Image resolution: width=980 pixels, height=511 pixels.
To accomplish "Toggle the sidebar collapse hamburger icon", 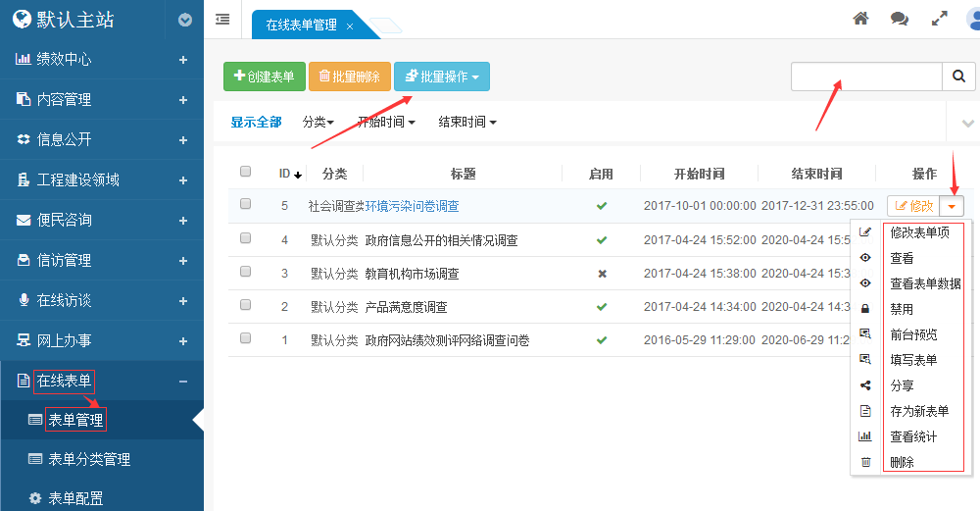I will click(x=222, y=19).
